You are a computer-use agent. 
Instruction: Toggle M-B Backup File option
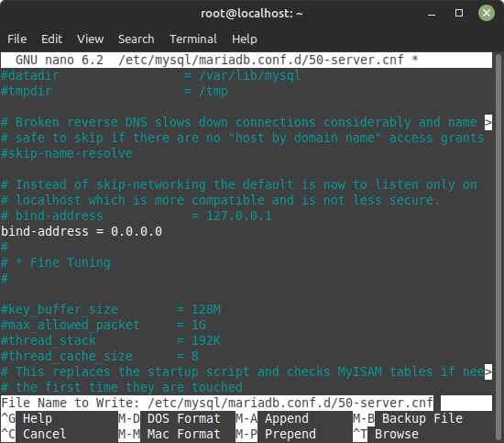tap(408, 418)
